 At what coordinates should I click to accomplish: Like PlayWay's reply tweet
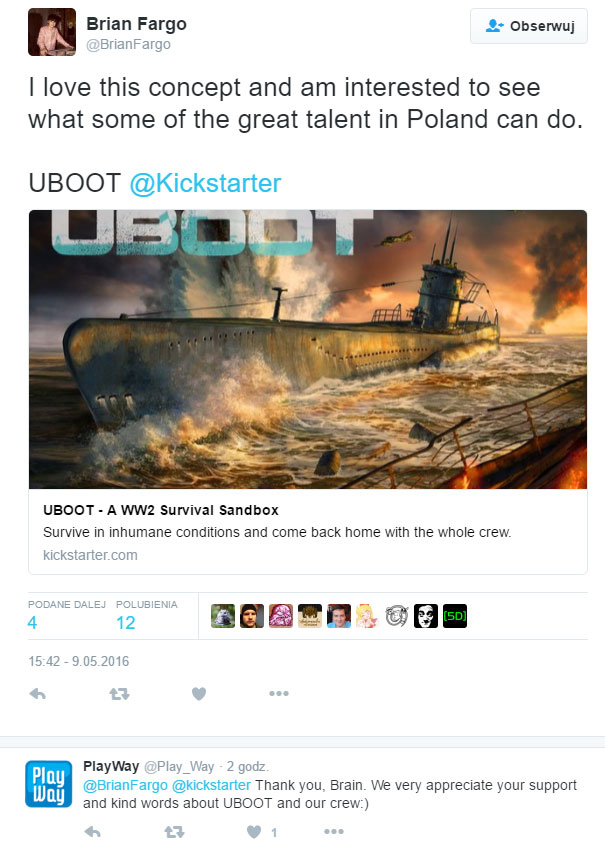[x=254, y=831]
